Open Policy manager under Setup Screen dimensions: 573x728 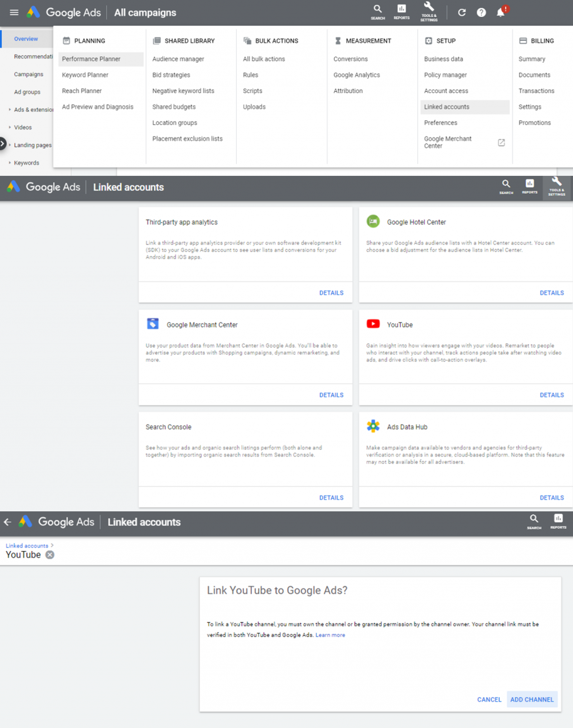click(x=446, y=75)
